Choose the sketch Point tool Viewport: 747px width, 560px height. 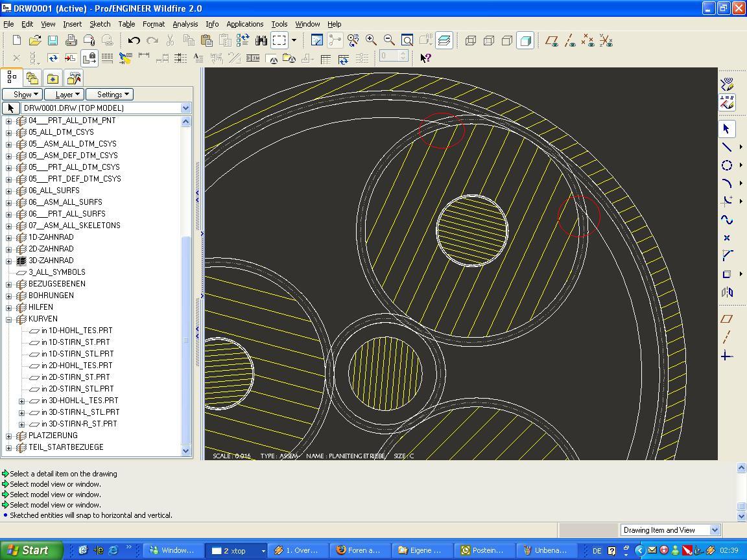point(726,238)
